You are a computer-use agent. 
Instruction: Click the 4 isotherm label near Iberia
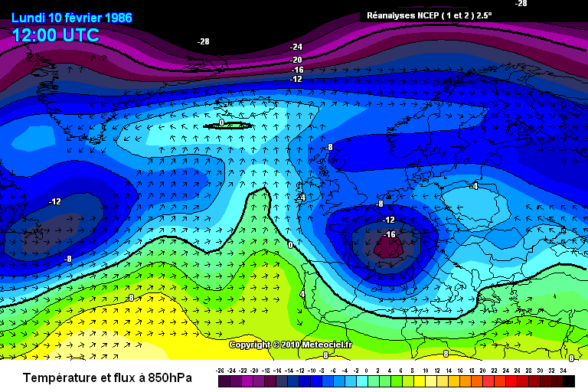[x=302, y=294]
